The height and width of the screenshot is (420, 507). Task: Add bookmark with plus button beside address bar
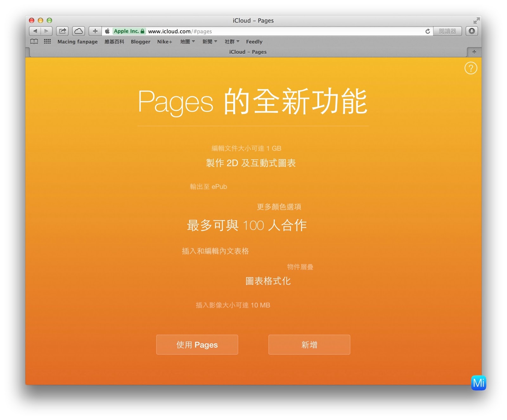[95, 31]
